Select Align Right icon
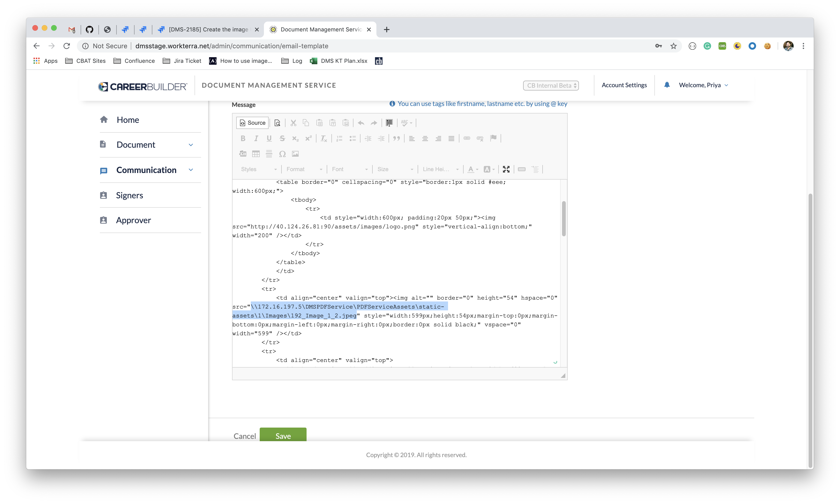 (438, 138)
